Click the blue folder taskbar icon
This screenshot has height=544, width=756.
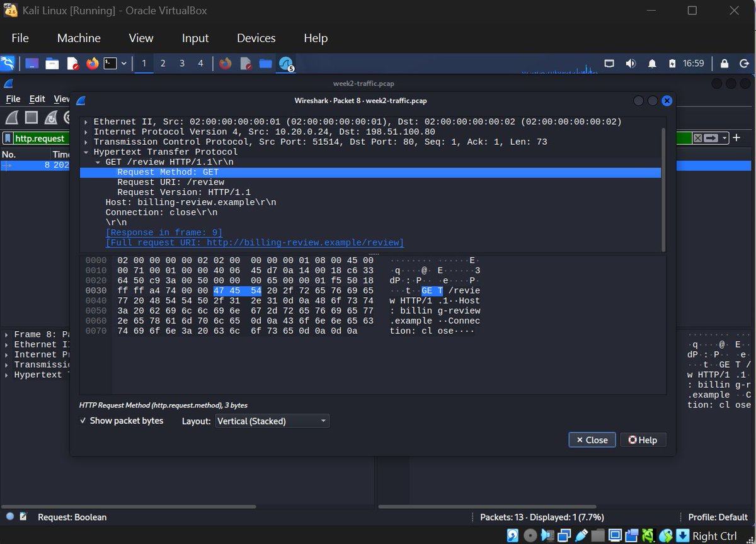[265, 64]
